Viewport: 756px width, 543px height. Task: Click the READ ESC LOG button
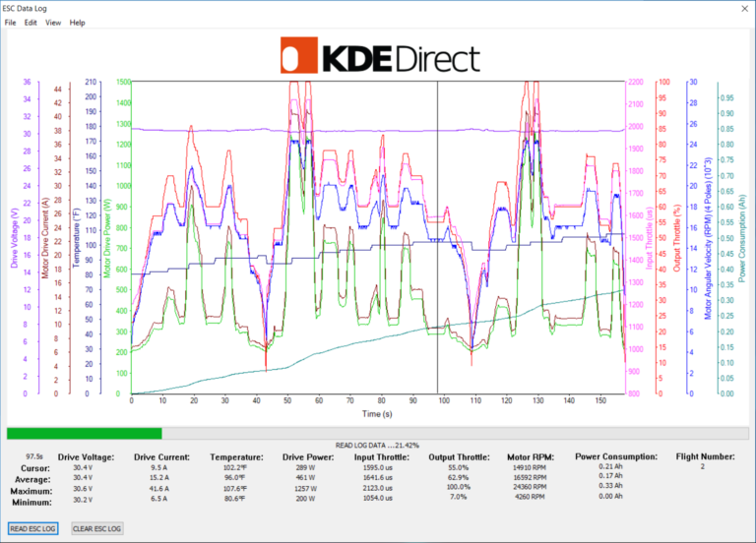[x=33, y=528]
